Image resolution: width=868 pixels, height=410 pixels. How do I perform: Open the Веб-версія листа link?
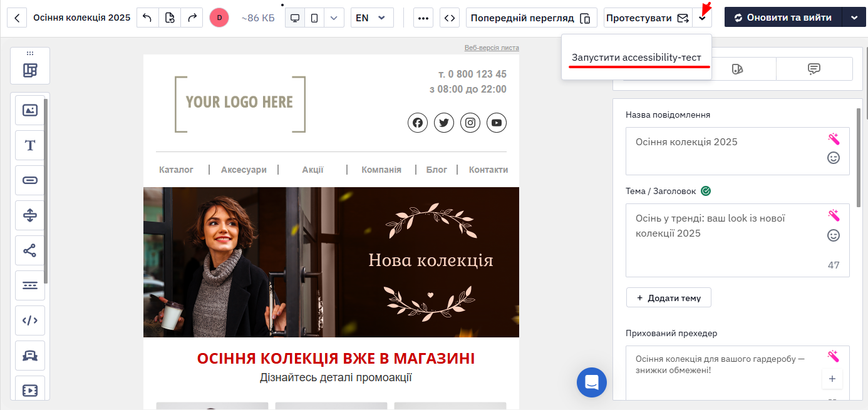492,48
